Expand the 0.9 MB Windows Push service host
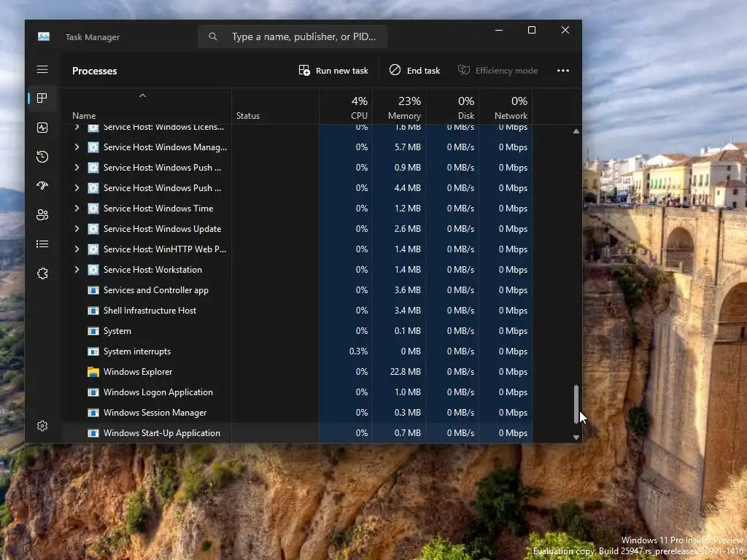Viewport: 747px width, 560px height. [77, 168]
